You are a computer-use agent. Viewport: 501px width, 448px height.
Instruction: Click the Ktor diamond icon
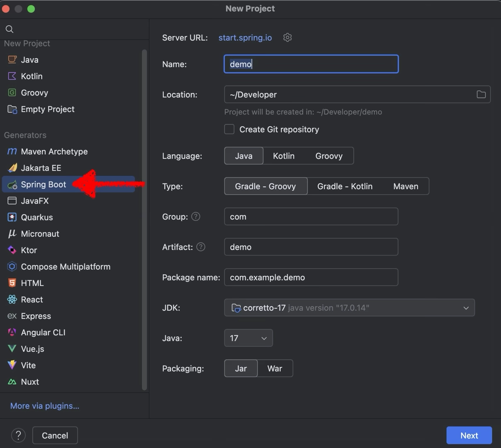click(x=12, y=250)
